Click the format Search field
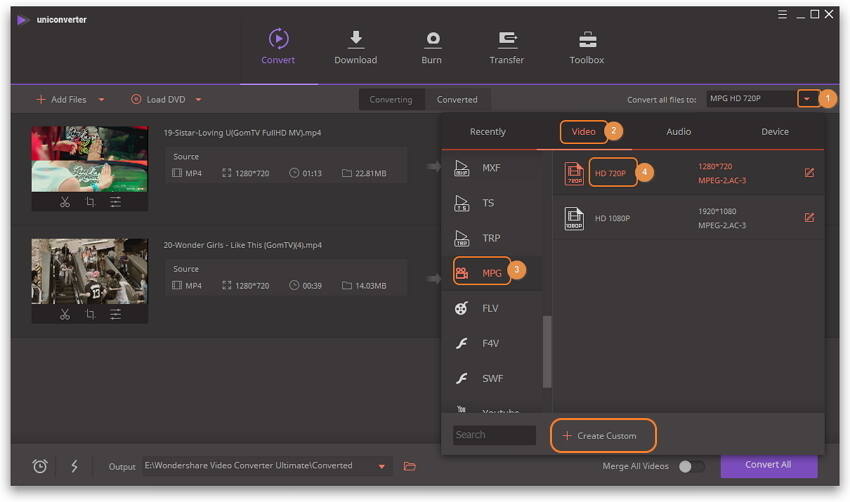850x502 pixels. (x=494, y=435)
